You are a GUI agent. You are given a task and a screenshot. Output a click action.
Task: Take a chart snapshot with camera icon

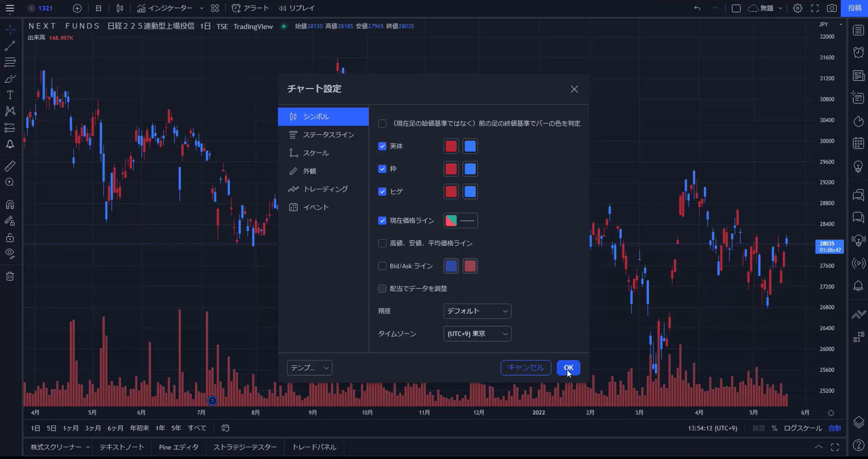click(832, 8)
